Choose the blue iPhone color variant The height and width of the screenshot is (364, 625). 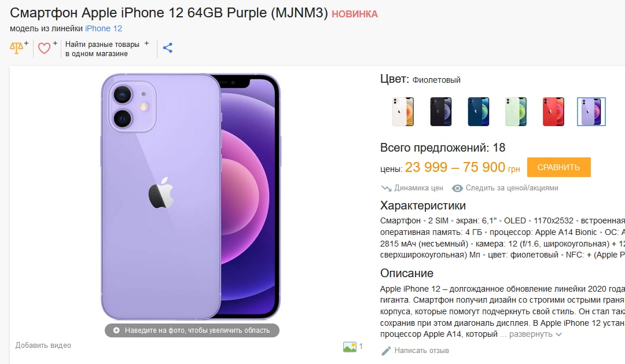479,112
